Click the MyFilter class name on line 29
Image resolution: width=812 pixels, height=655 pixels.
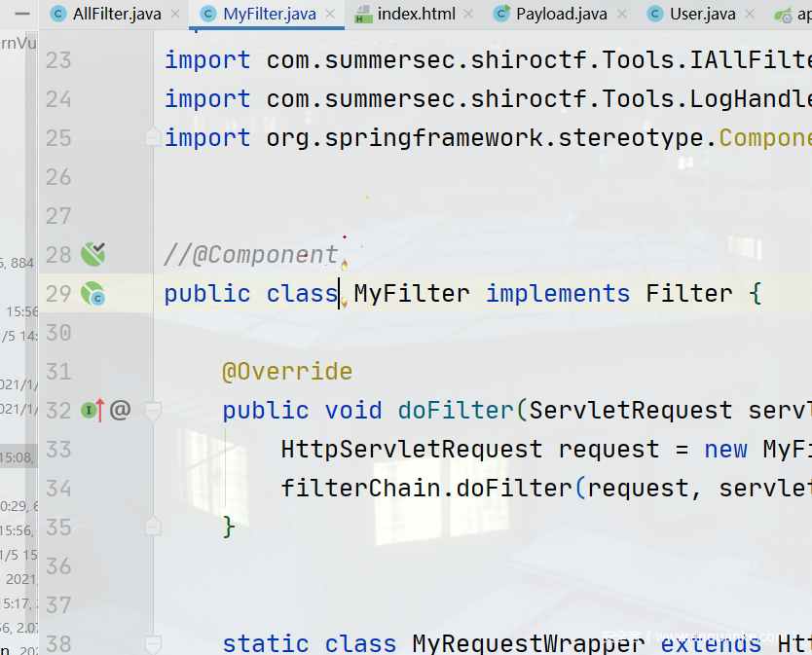[412, 294]
